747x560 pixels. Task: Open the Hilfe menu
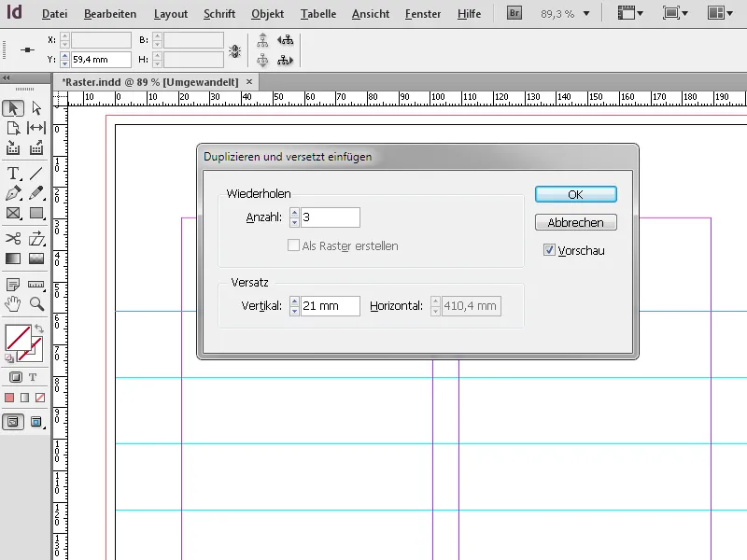[x=469, y=14]
